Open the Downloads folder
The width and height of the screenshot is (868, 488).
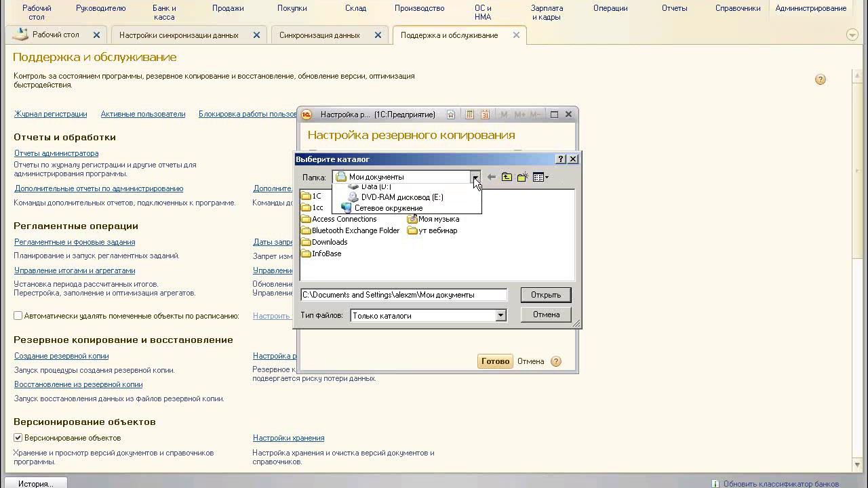point(329,242)
